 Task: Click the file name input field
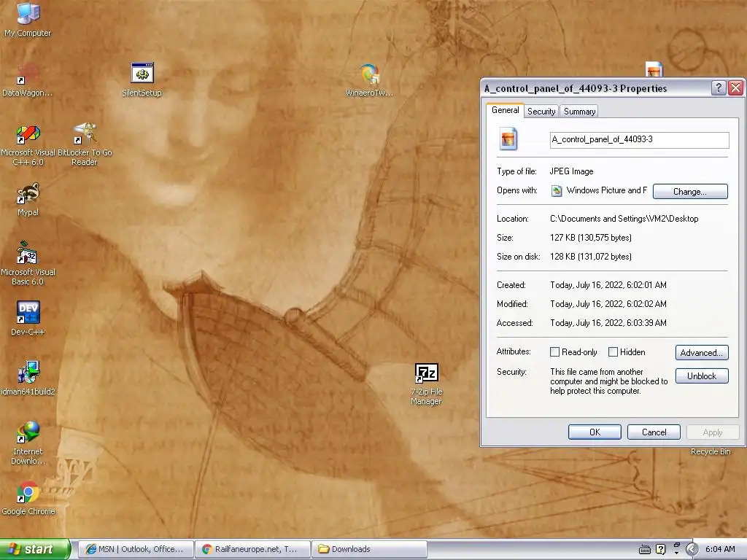(639, 139)
